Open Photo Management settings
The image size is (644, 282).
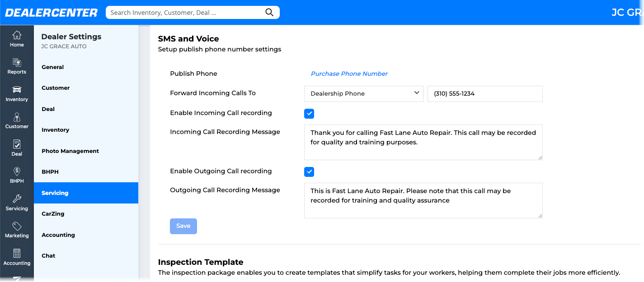pos(86,151)
